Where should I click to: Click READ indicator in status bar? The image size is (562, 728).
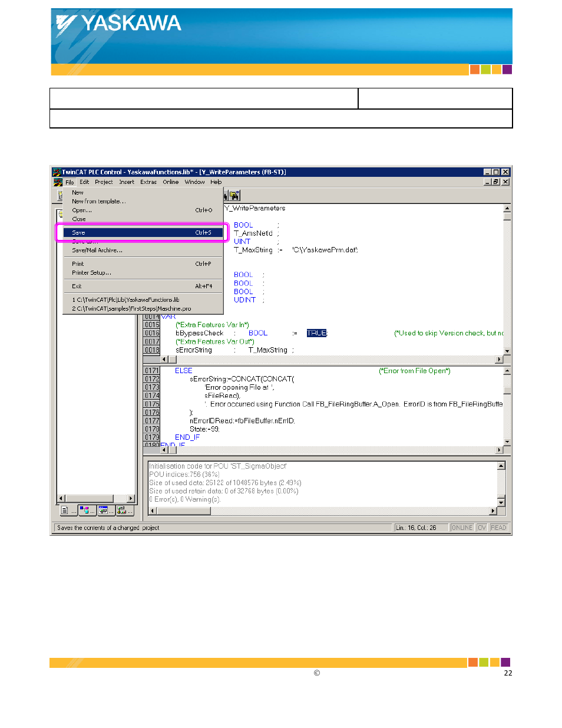pyautogui.click(x=498, y=528)
